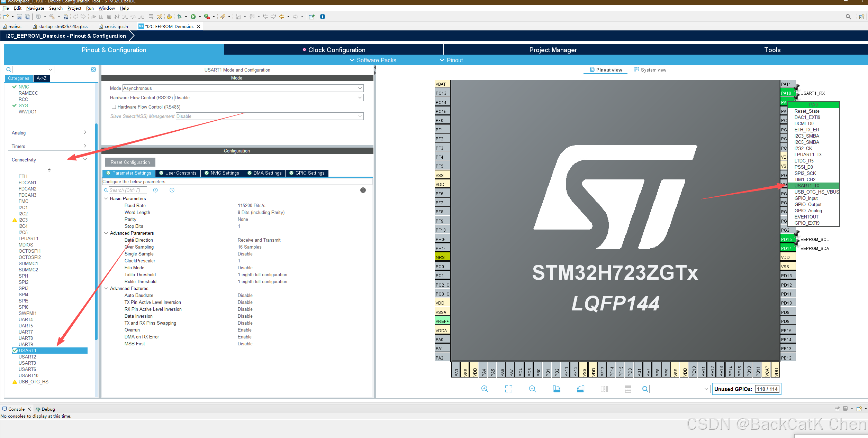The height and width of the screenshot is (438, 868).
Task: Click the blue info icon in toolbar
Action: point(323,17)
